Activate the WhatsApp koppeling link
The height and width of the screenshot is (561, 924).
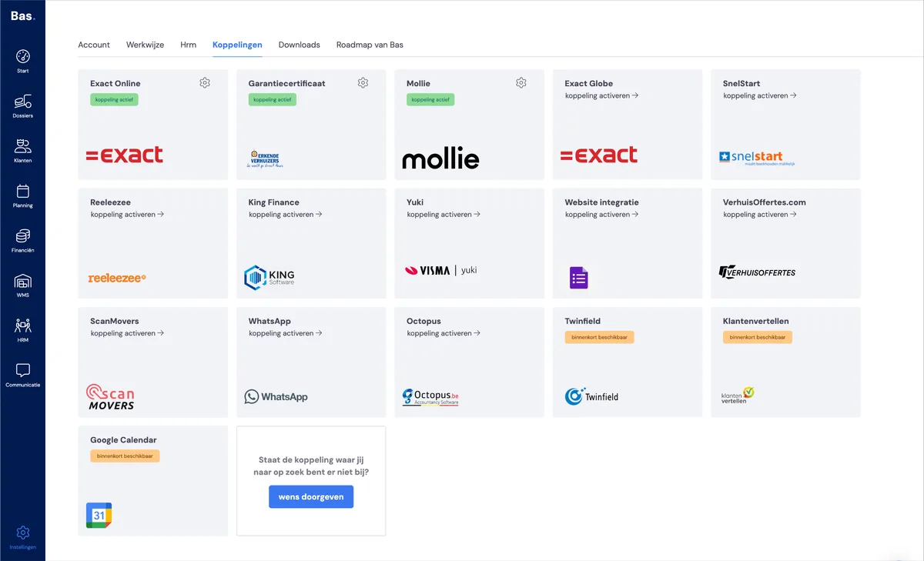click(286, 333)
